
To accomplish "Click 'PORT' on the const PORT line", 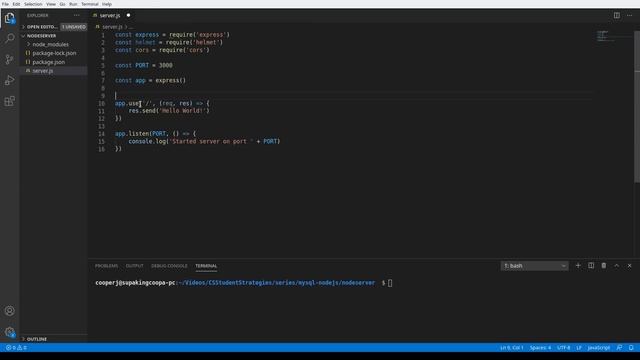I will pos(142,65).
